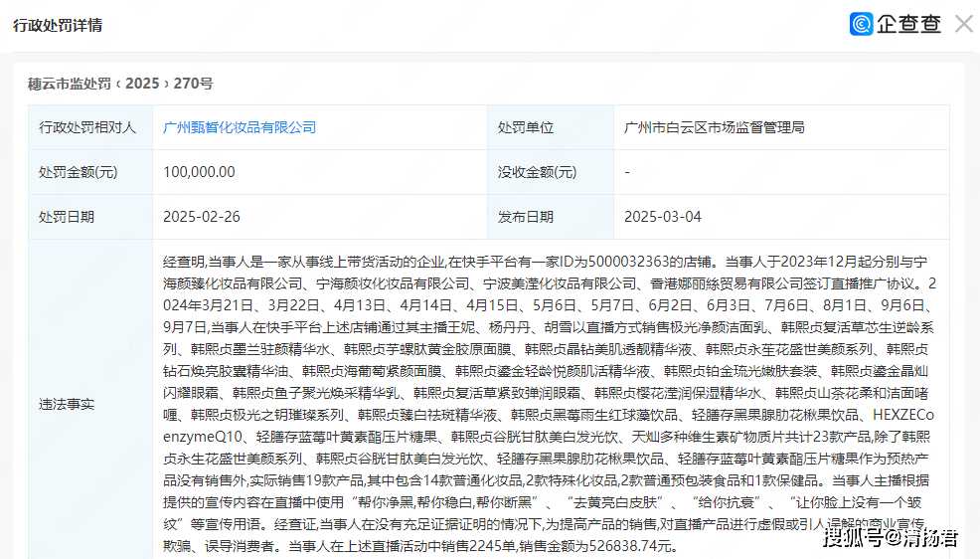Select case number 穗云市监处罚〔2025〕270号

120,84
